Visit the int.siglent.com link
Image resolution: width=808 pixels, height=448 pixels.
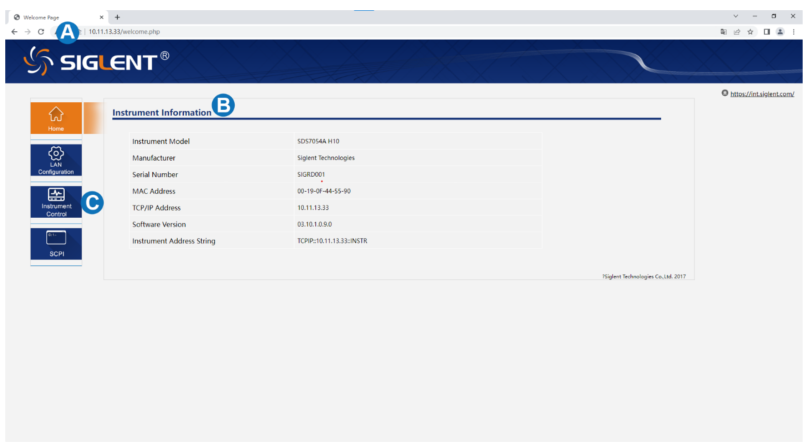point(761,94)
